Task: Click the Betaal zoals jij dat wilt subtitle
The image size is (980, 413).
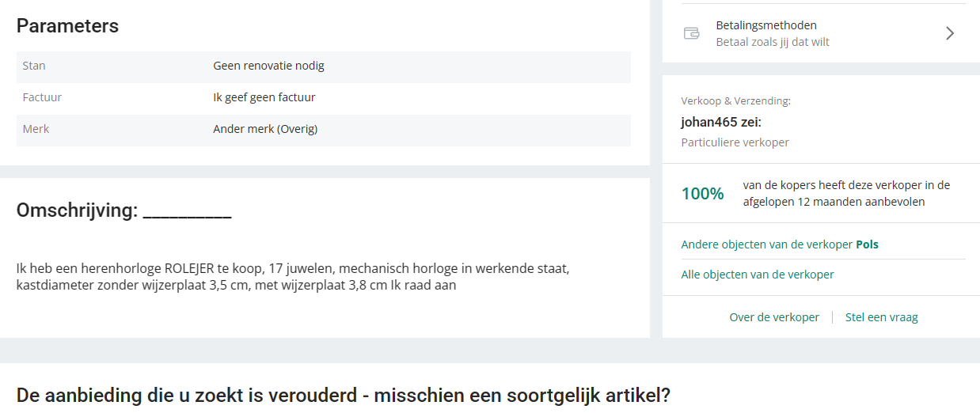Action: click(773, 42)
